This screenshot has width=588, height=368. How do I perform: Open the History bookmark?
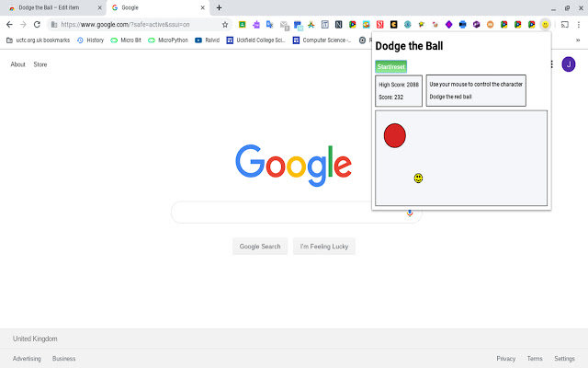point(90,40)
